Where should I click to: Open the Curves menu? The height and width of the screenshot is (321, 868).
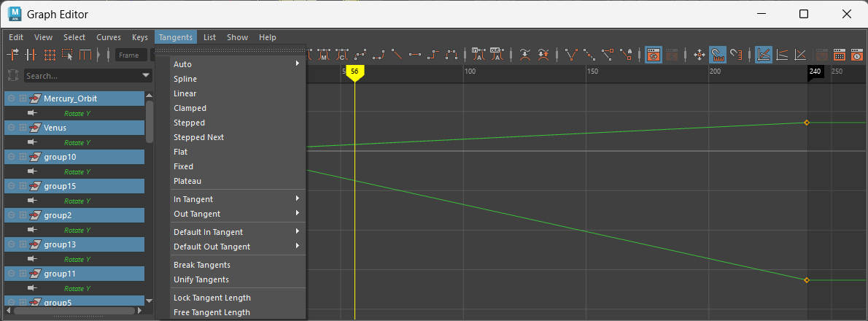click(109, 37)
